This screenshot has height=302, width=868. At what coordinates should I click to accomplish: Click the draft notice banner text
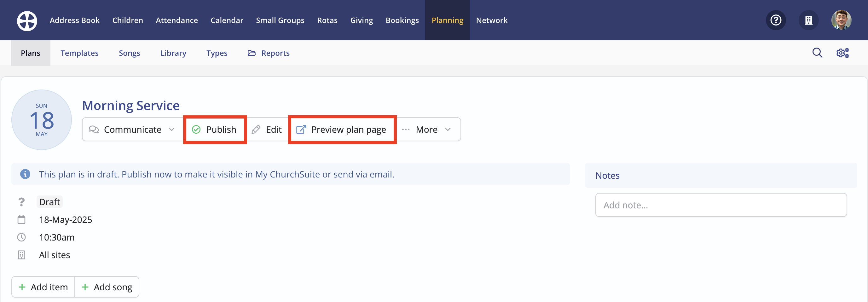pyautogui.click(x=216, y=174)
